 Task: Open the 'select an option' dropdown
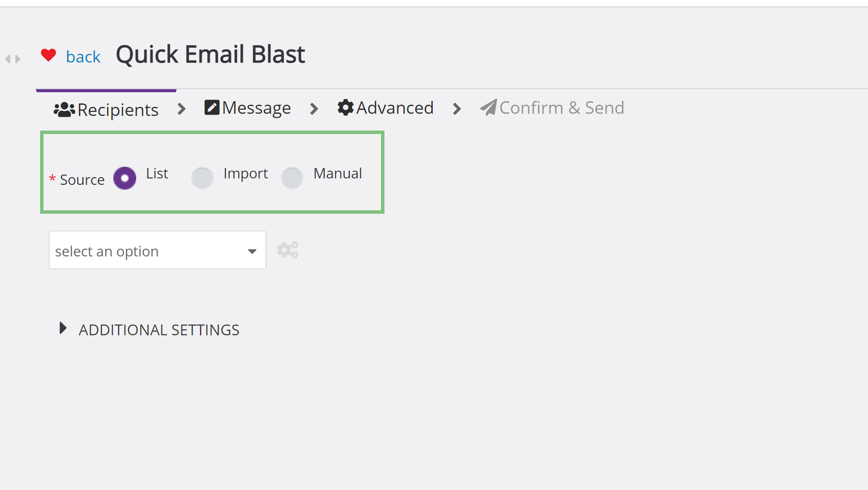click(x=157, y=250)
